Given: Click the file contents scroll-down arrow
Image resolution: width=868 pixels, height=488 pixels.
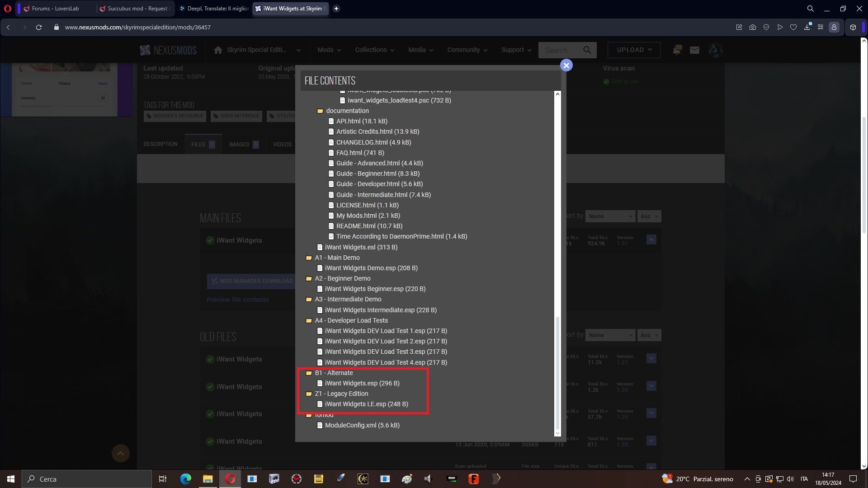Looking at the screenshot, I should (557, 433).
